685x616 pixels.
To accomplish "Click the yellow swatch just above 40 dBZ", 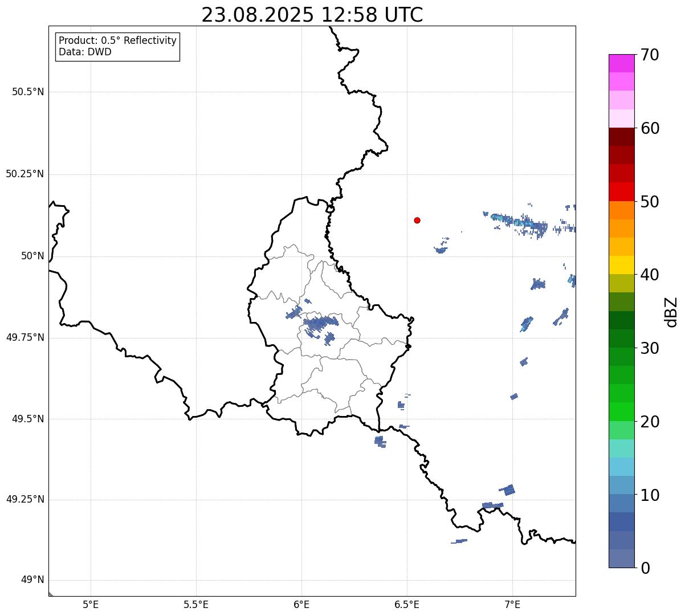I will tap(622, 265).
